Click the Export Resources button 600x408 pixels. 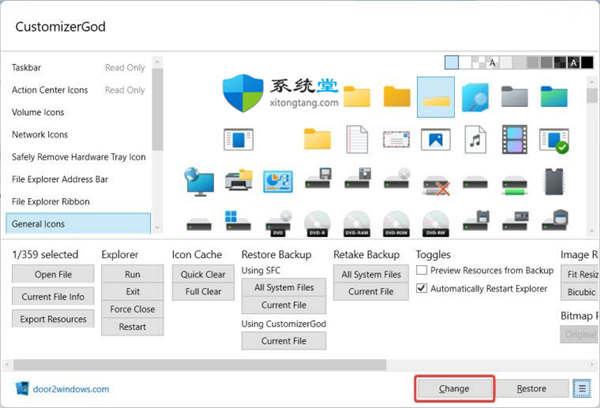pyautogui.click(x=53, y=319)
